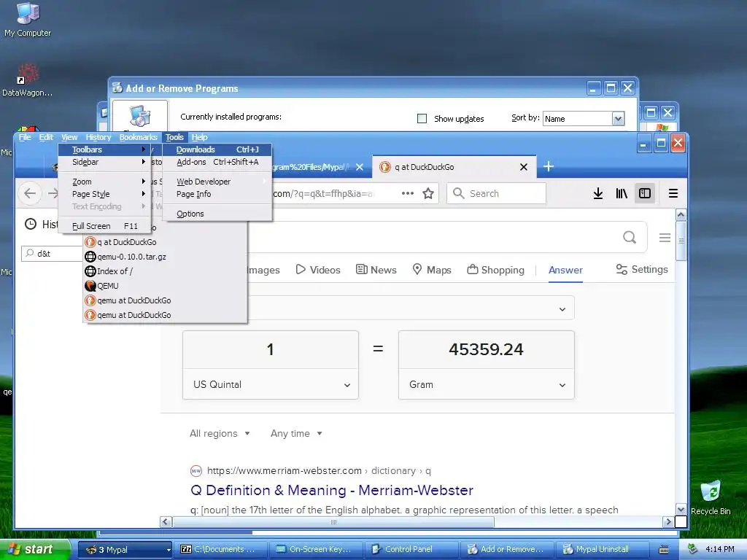Image resolution: width=747 pixels, height=560 pixels.
Task: Expand the Zoom submenu
Action: 105,182
